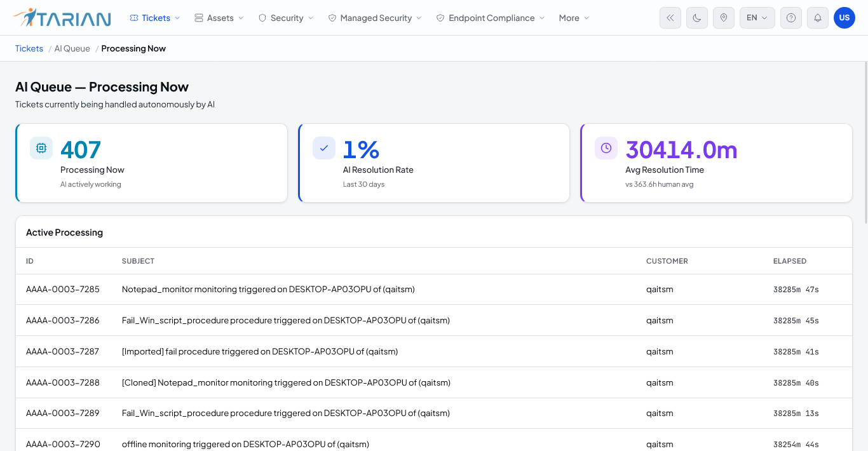Click the ID column header
The width and height of the screenshot is (868, 451).
coord(30,261)
